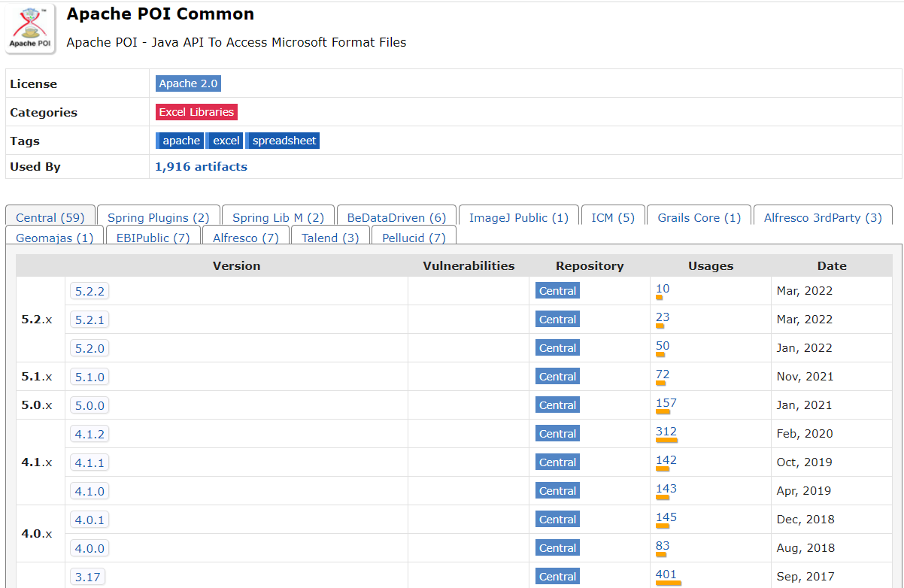The width and height of the screenshot is (904, 588).
Task: Open the 145 usages link for 4.0.1
Action: point(666,517)
